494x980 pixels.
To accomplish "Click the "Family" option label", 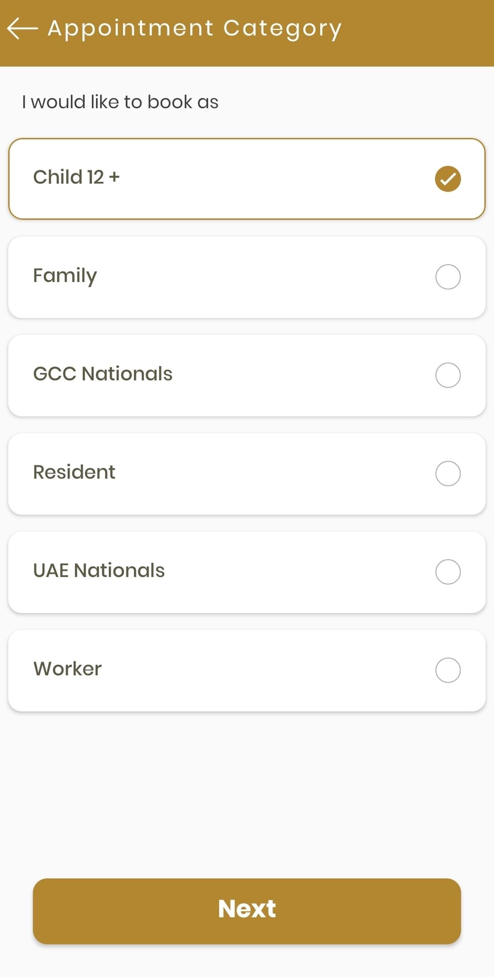I will click(x=65, y=276).
